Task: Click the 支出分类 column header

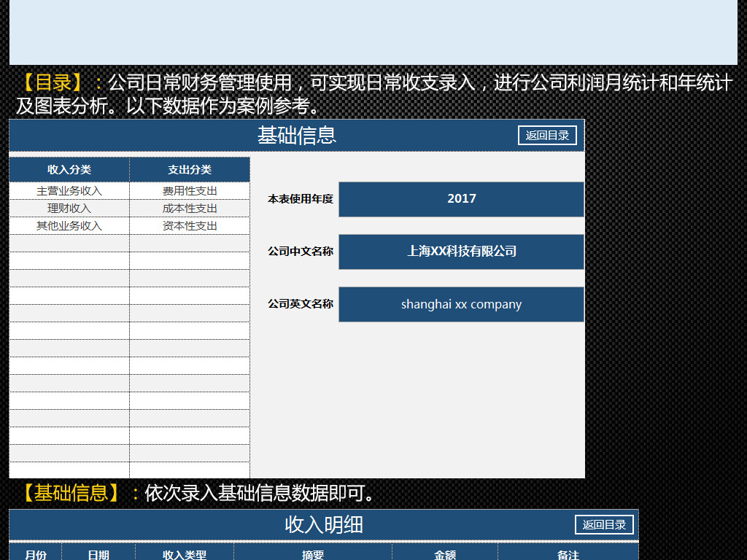Action: click(190, 169)
